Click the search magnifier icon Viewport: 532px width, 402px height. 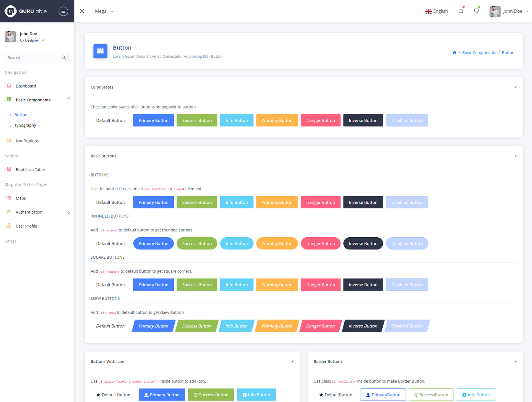tap(64, 58)
